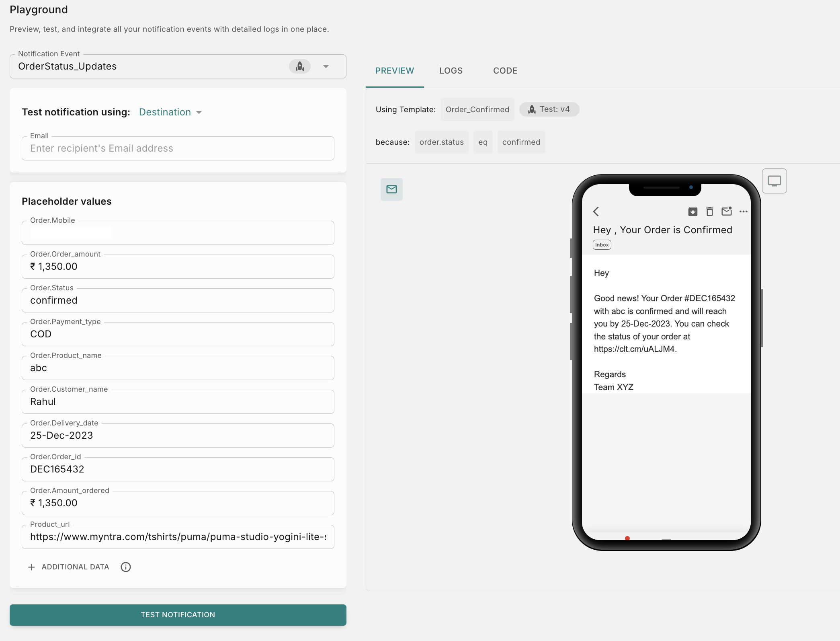Image resolution: width=840 pixels, height=641 pixels.
Task: Click the trash icon in phone preview
Action: [x=710, y=212]
